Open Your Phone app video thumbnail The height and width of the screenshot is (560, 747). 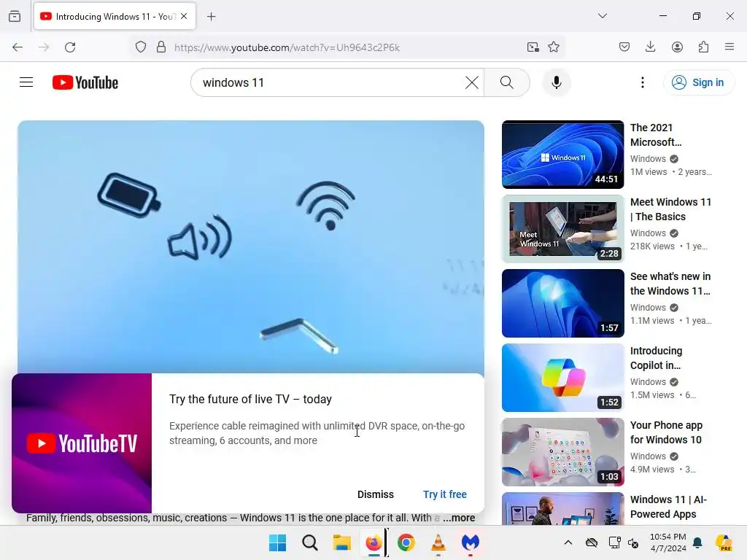[x=562, y=451]
